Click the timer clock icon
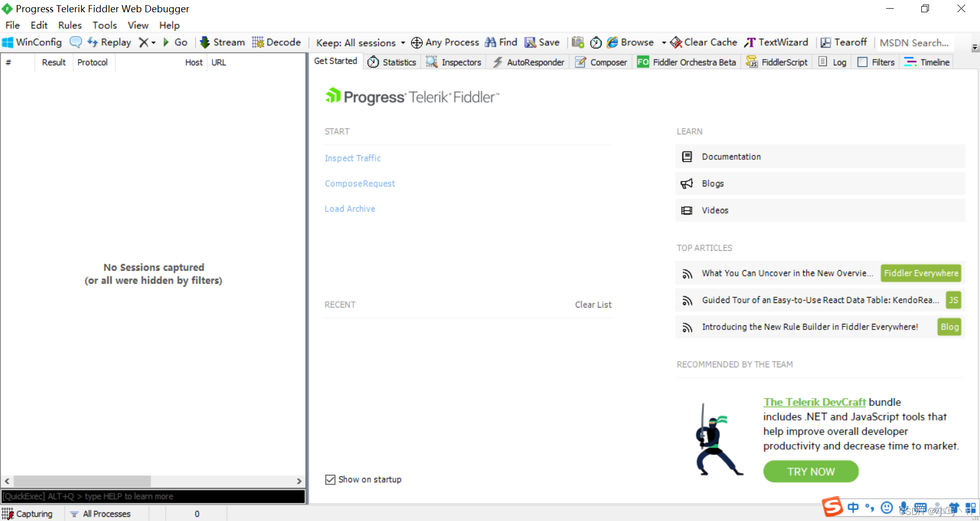 (x=596, y=42)
